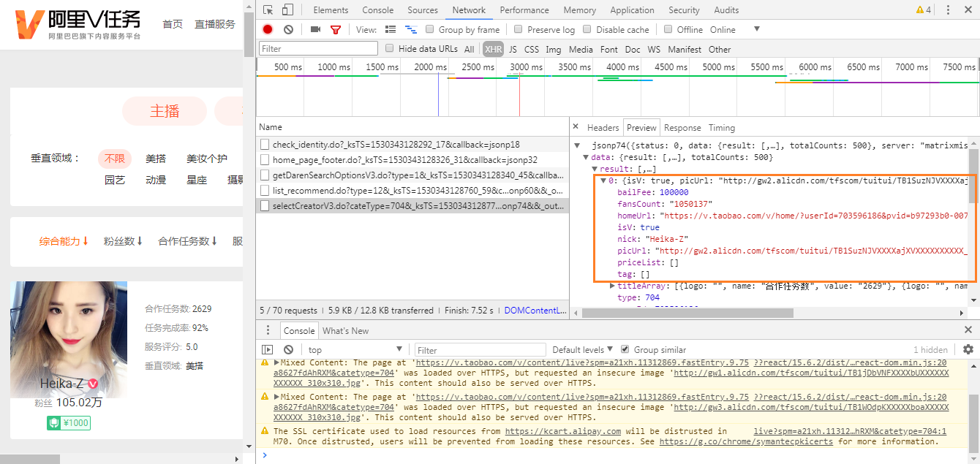
Task: Toggle the network filter funnel icon
Action: [336, 30]
